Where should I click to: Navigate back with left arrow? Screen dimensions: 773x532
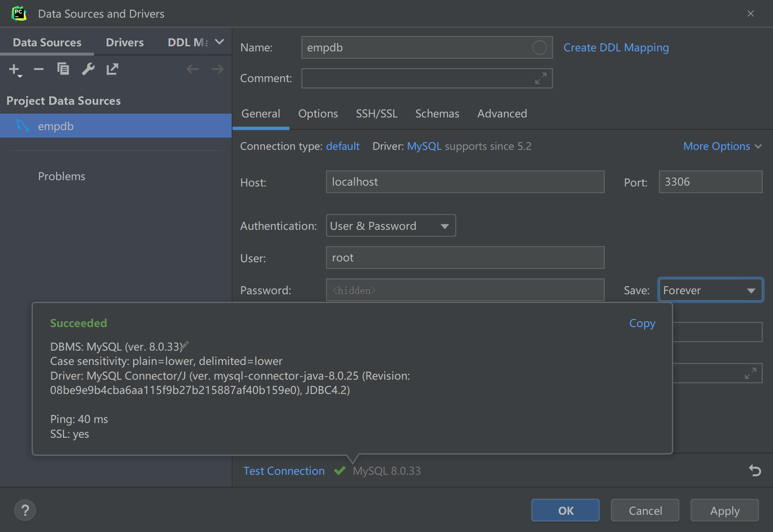coord(193,69)
